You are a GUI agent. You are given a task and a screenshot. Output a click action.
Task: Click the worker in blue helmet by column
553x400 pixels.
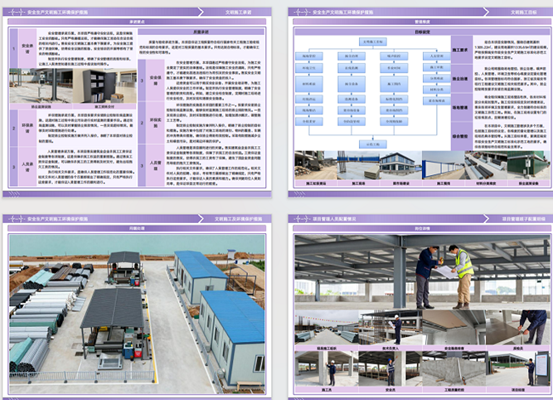pyautogui.click(x=390, y=369)
